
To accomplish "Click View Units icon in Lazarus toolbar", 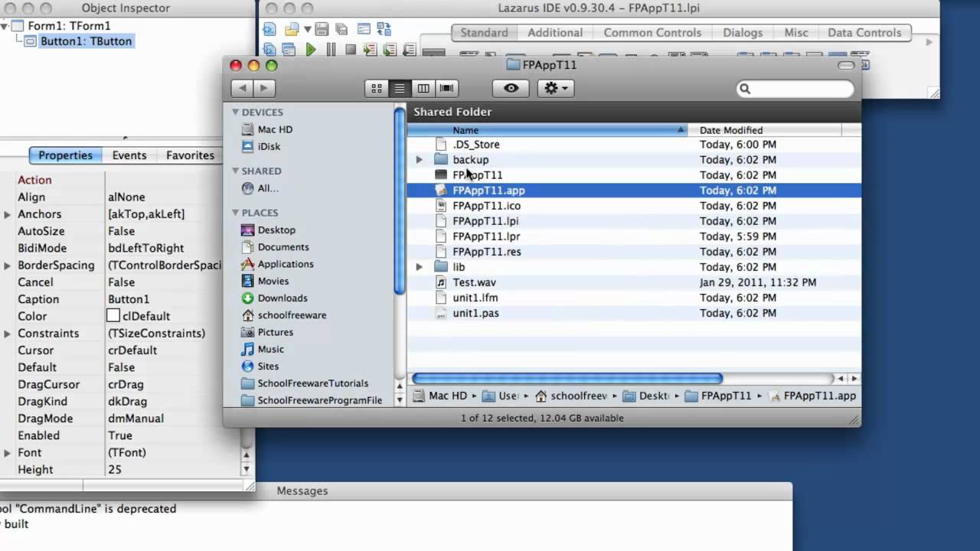I will click(269, 49).
